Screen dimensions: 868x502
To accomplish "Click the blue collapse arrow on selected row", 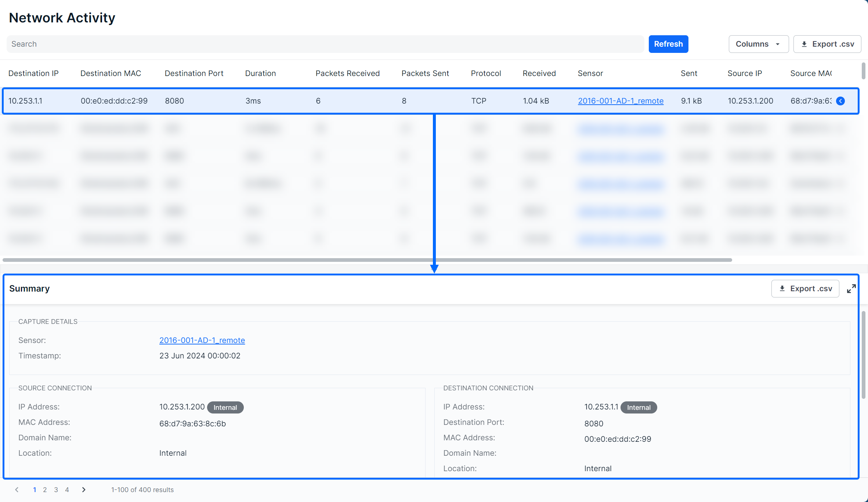I will click(840, 101).
